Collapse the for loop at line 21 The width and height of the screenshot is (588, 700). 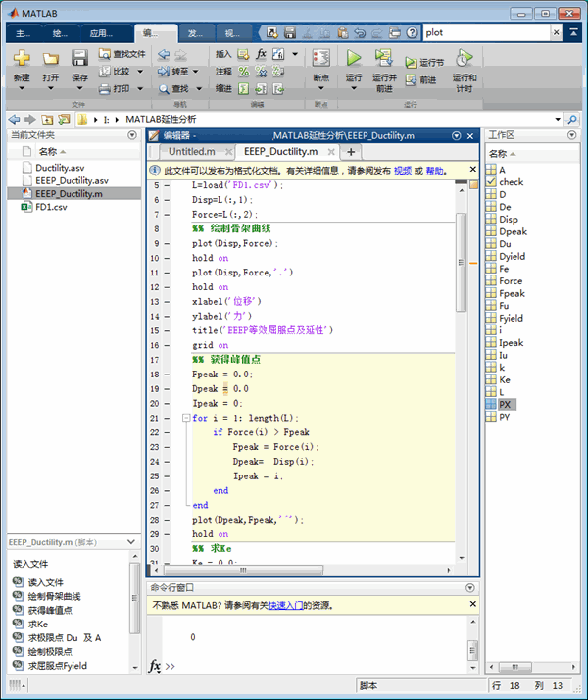(186, 418)
